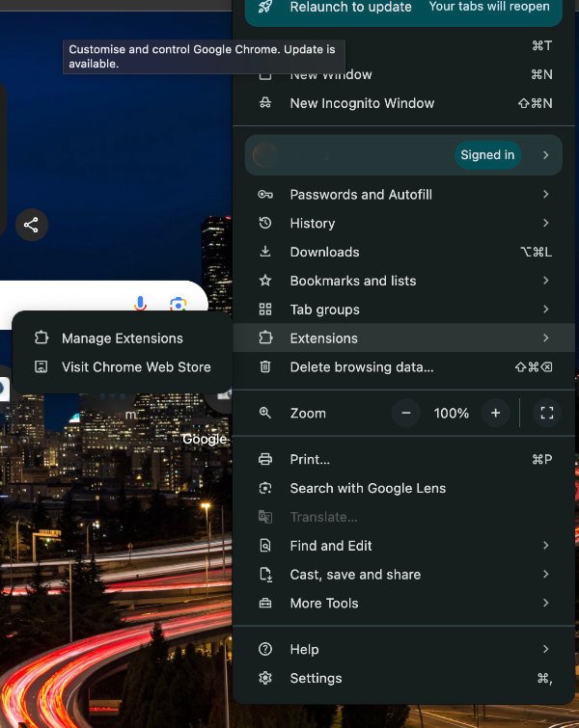Select the Print… menu item
Screen dimensions: 579x728
(403, 460)
